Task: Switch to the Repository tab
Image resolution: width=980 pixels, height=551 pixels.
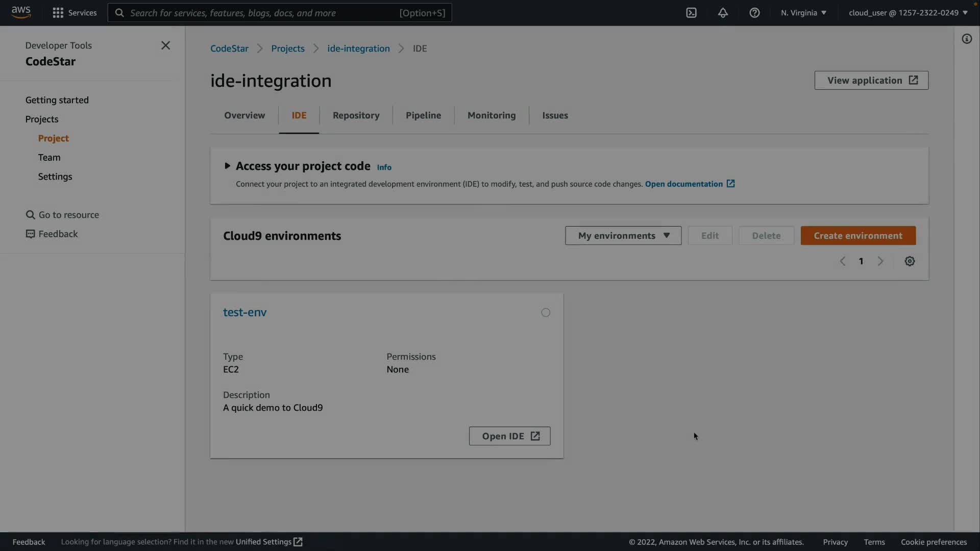Action: coord(356,115)
